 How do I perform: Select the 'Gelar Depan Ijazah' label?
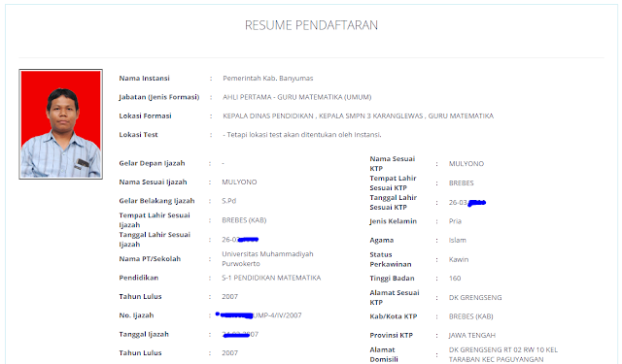click(x=152, y=163)
